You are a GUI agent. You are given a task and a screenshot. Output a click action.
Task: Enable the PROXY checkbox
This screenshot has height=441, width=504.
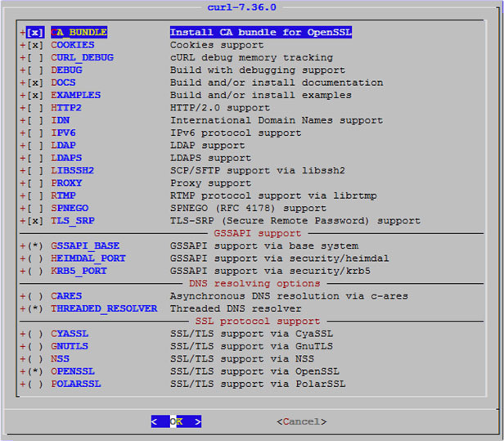point(35,183)
